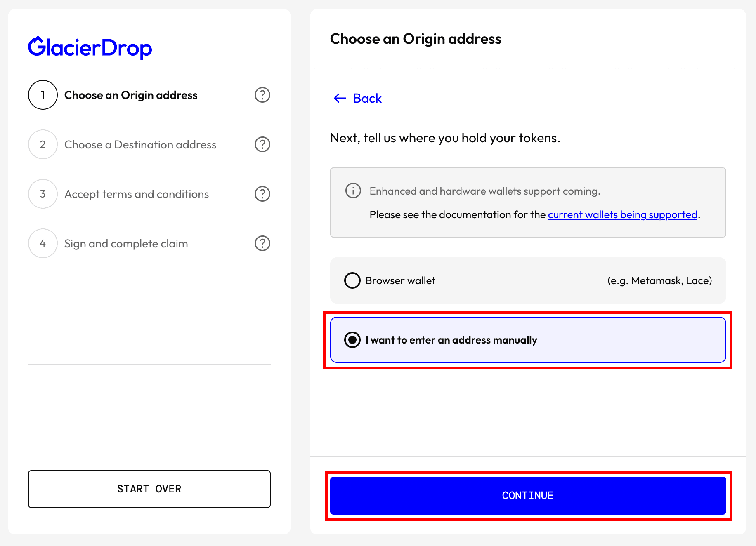Go to step 4 Sign and complete claim
756x546 pixels.
tap(126, 244)
